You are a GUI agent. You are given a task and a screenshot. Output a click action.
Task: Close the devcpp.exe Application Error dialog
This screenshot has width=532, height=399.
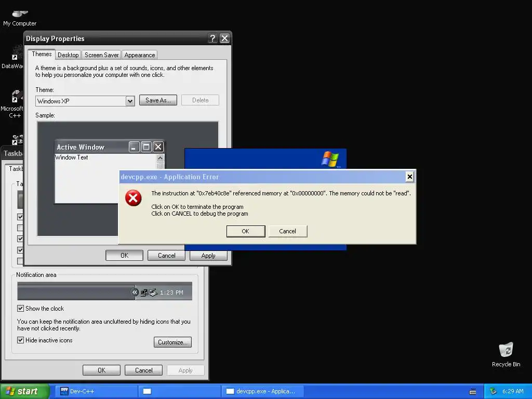(409, 177)
